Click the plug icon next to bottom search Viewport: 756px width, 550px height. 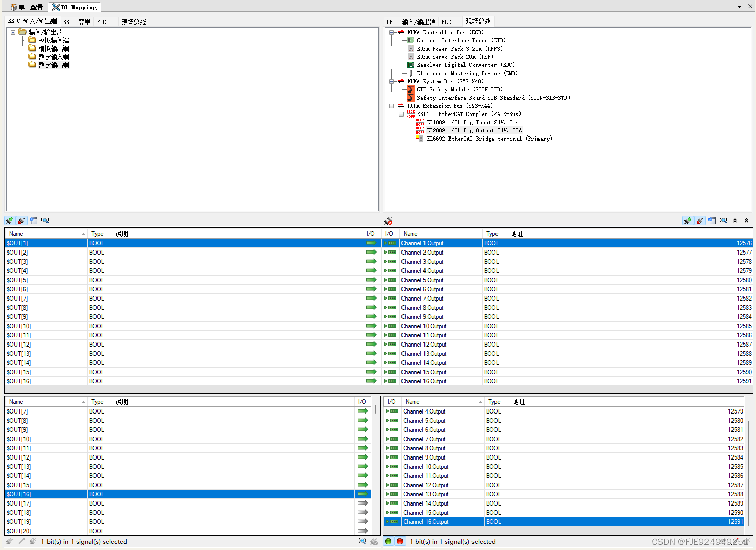[x=374, y=541]
